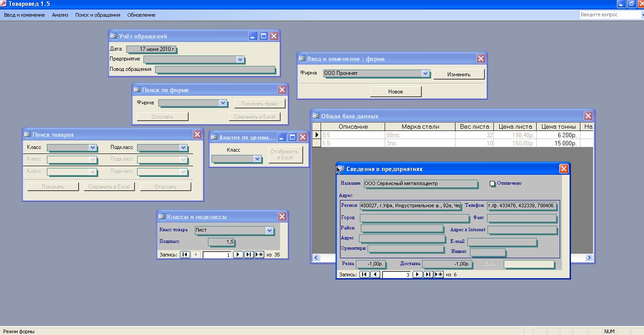The width and height of the screenshot is (644, 335).
Task: Click the Повод обращения input field
Action: (215, 70)
